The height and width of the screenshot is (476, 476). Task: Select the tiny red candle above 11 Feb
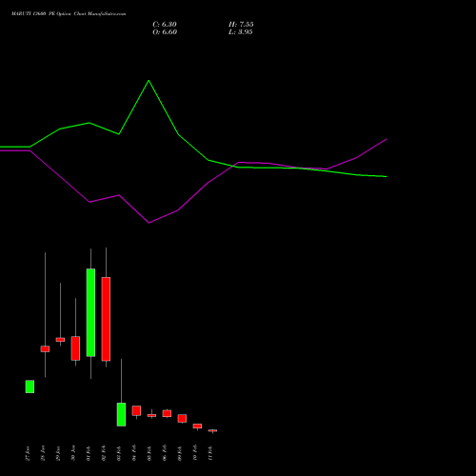tap(212, 430)
